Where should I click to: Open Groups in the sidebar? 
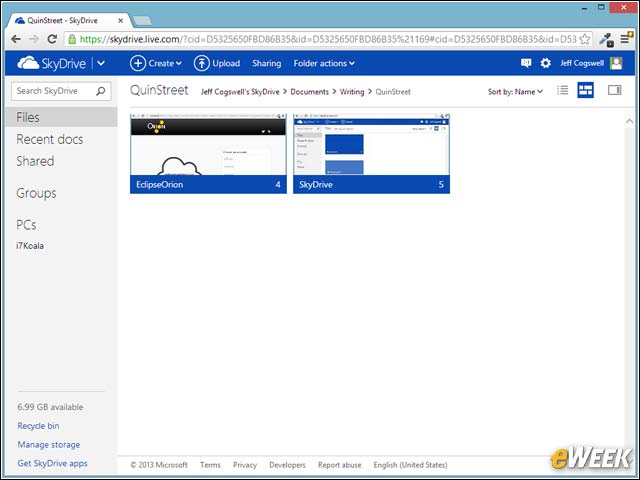pos(36,193)
